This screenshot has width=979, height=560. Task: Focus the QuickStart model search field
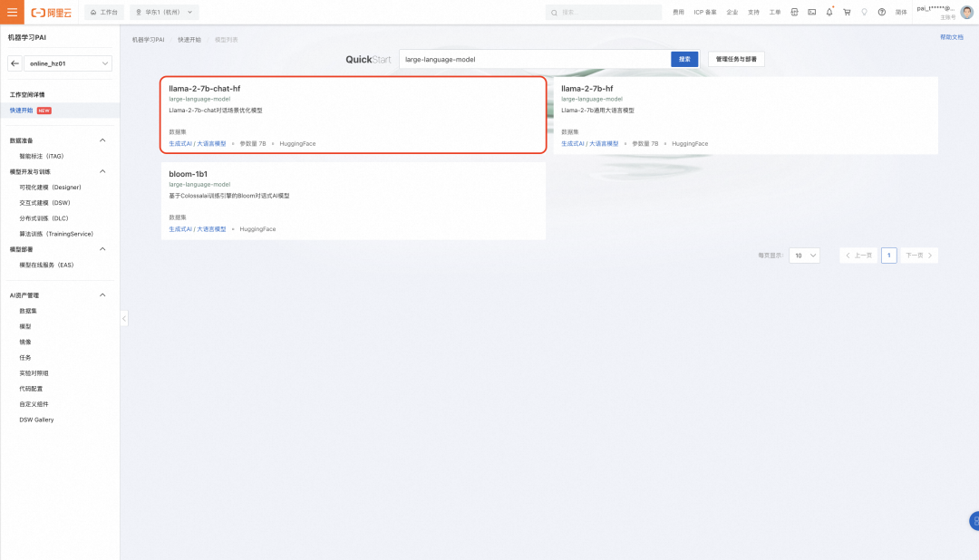535,59
